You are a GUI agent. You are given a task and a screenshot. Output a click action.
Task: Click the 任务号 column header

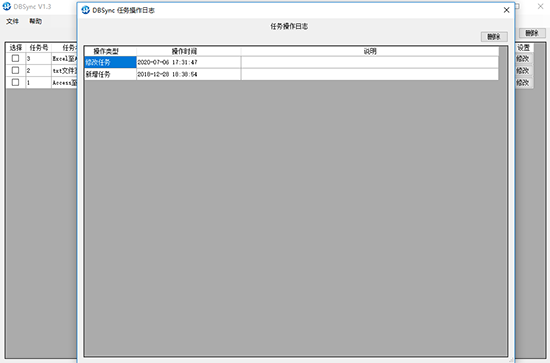click(39, 47)
